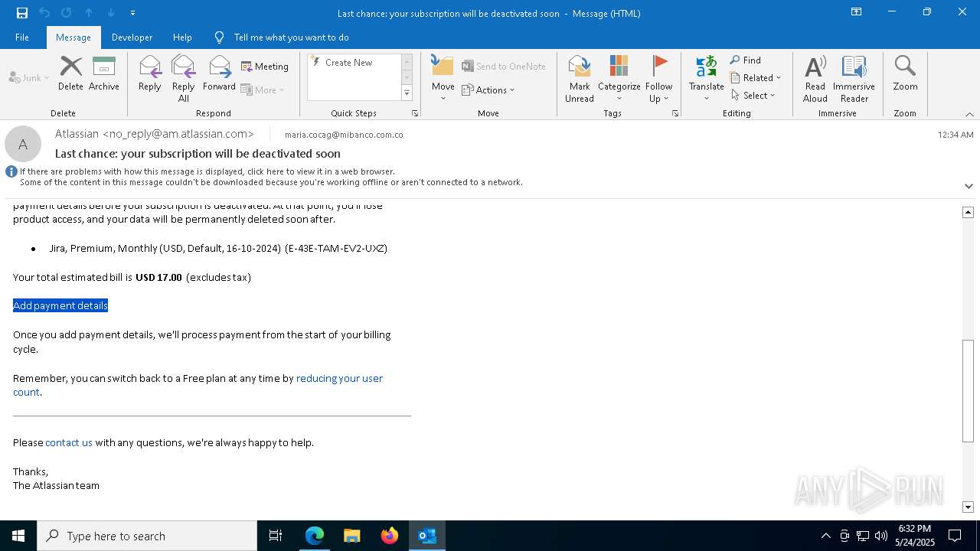The height and width of the screenshot is (551, 980).
Task: Open Ribbon Display Options
Action: click(856, 12)
